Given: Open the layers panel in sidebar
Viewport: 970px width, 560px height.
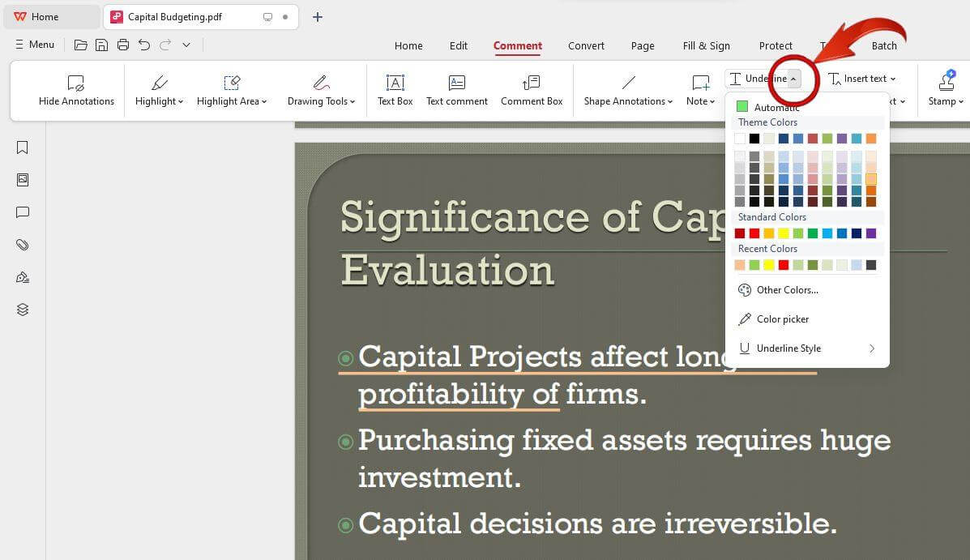Looking at the screenshot, I should [23, 310].
